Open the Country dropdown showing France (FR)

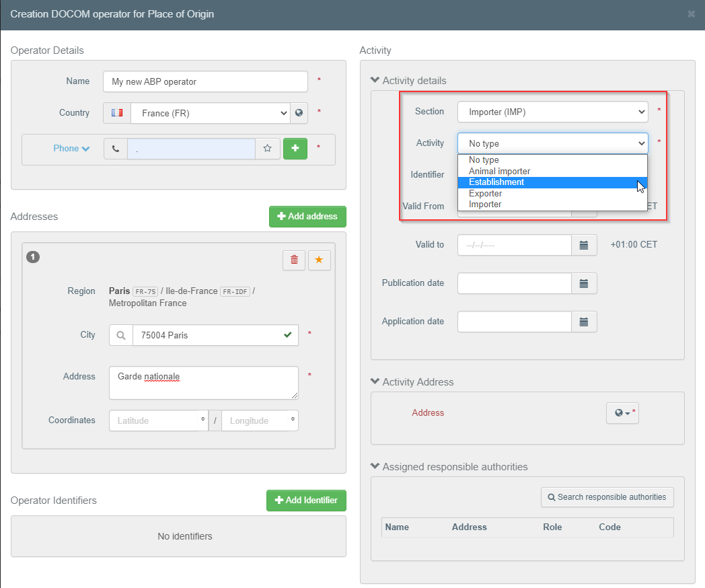(x=211, y=113)
